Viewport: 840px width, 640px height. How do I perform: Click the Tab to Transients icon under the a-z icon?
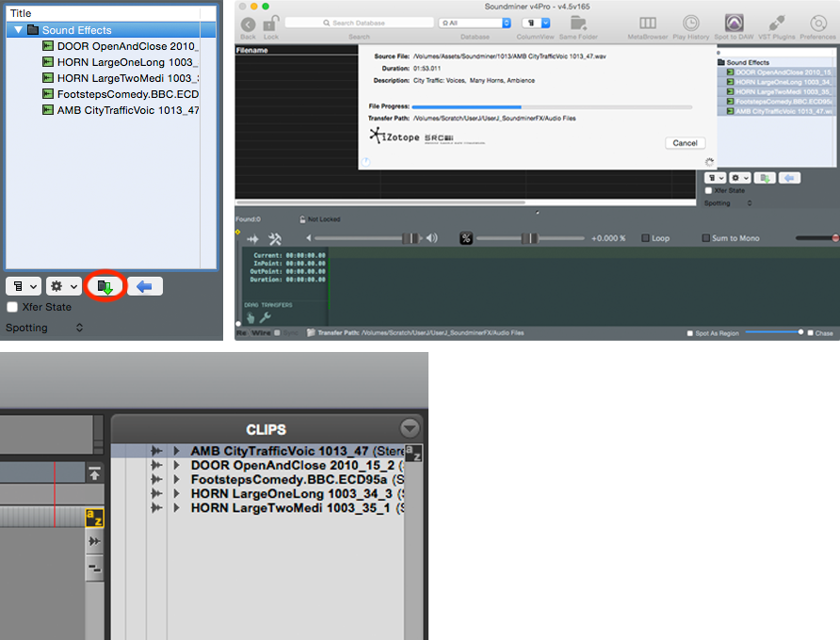point(94,541)
